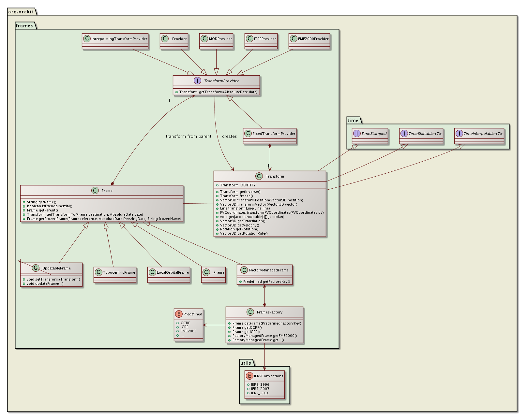
Task: Select the frames package tab label
Action: 24,26
